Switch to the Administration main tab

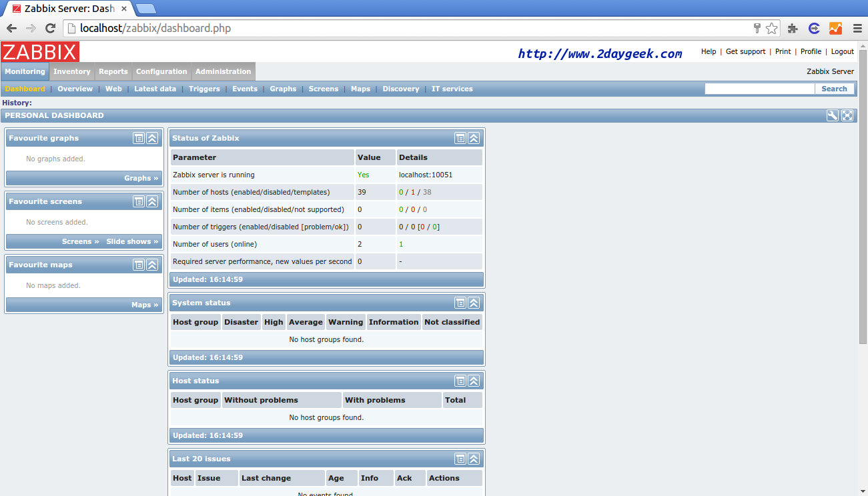coord(224,71)
